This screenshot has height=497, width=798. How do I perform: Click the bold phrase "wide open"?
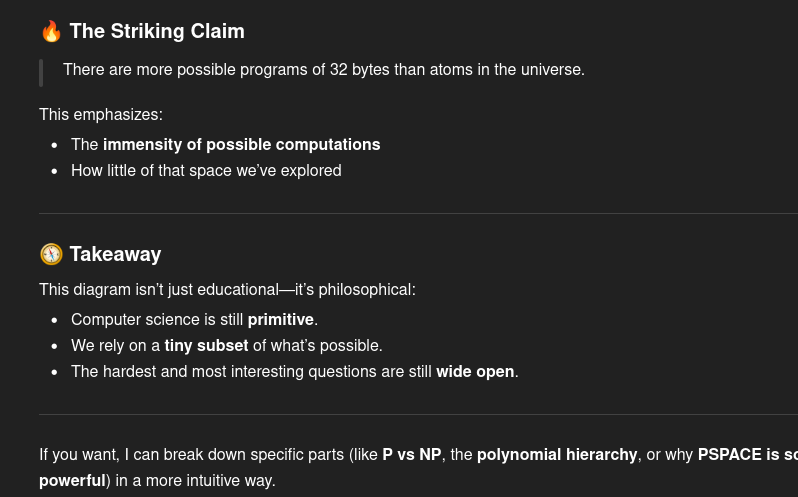tap(475, 372)
